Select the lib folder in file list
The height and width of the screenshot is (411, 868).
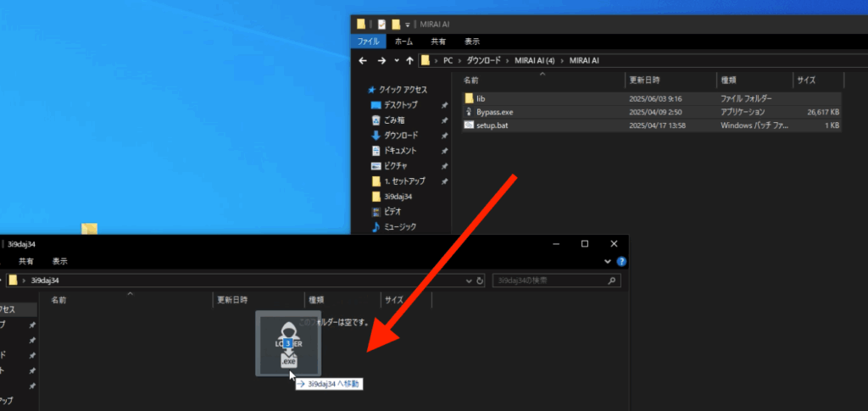[x=481, y=98]
